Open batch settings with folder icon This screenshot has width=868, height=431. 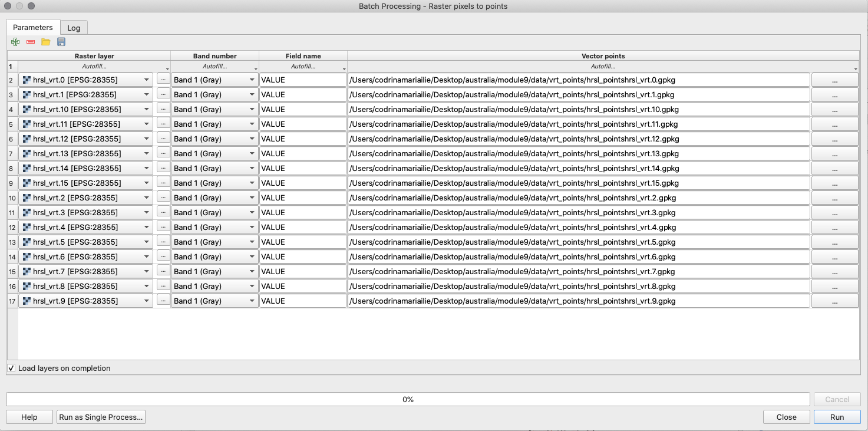pos(46,42)
